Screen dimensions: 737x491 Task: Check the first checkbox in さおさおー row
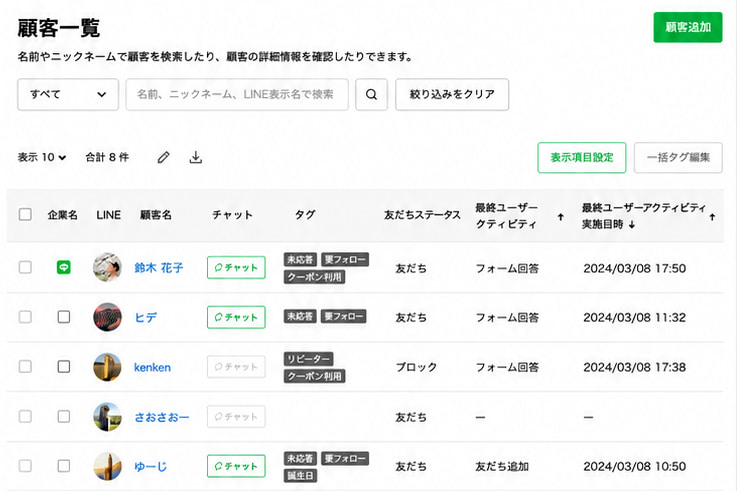point(25,417)
